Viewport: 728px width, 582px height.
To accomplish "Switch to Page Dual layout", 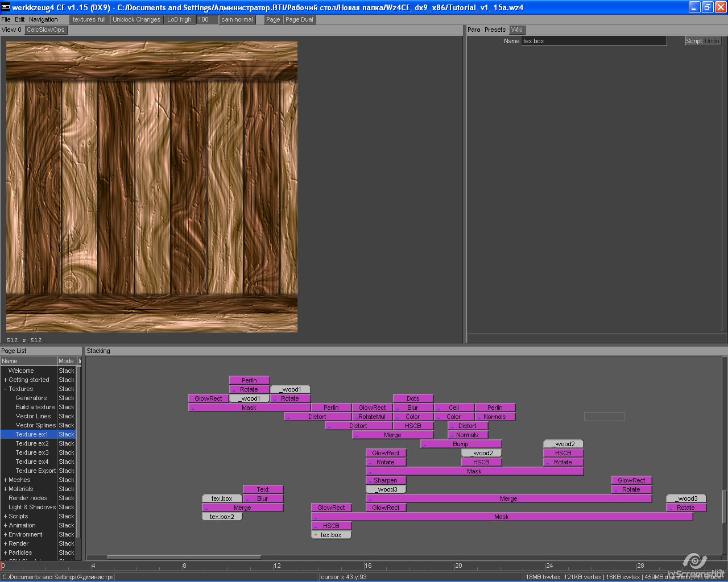I will click(x=299, y=19).
